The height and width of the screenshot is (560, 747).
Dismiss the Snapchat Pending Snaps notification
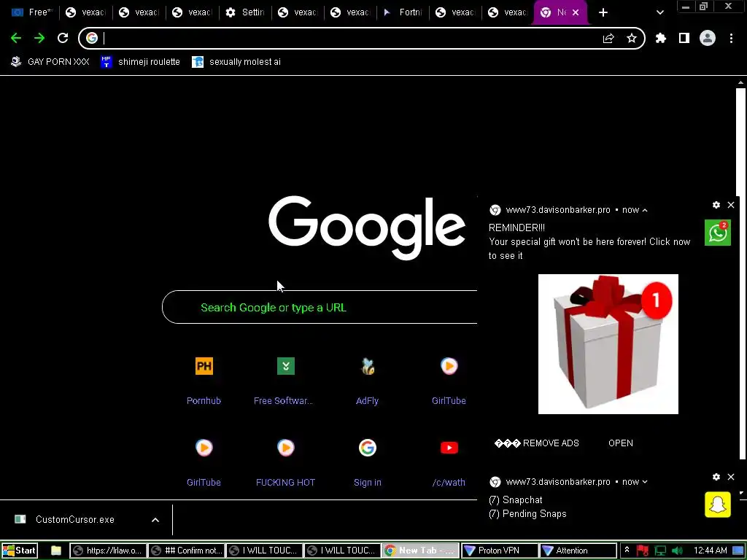click(731, 477)
